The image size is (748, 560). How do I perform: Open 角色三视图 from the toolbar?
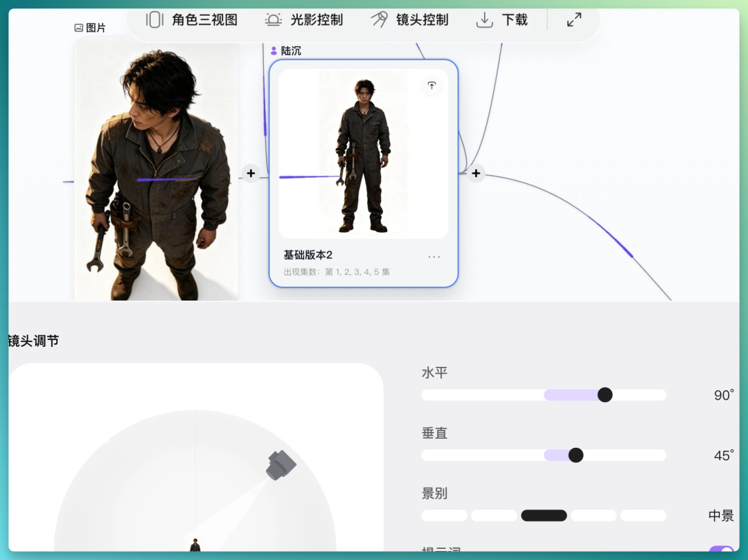tap(192, 20)
